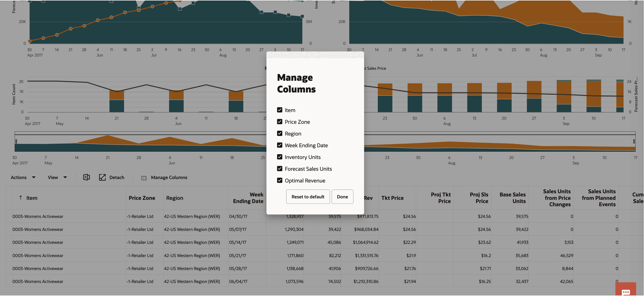
Task: Uncheck the Optimal Revenue checkbox
Action: coord(280,181)
